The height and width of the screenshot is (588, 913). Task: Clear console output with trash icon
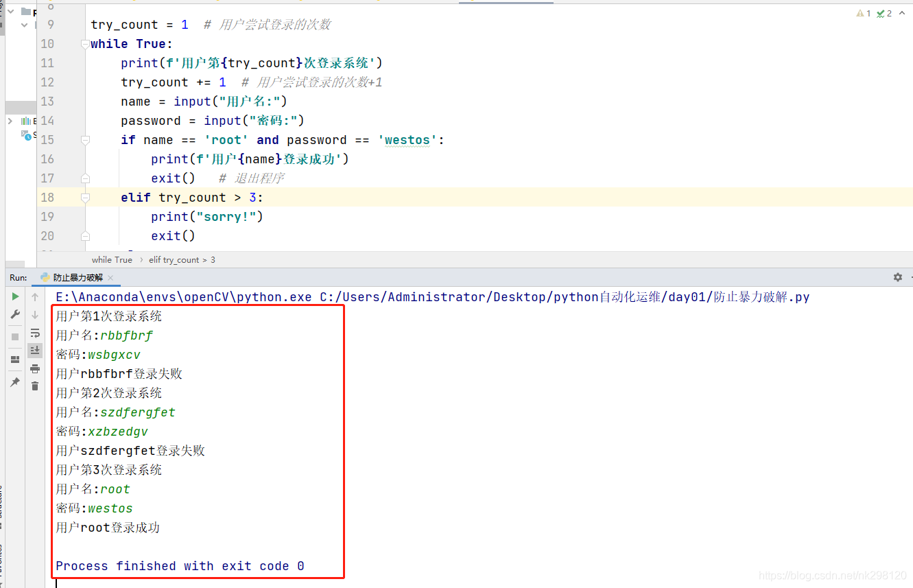pos(35,386)
